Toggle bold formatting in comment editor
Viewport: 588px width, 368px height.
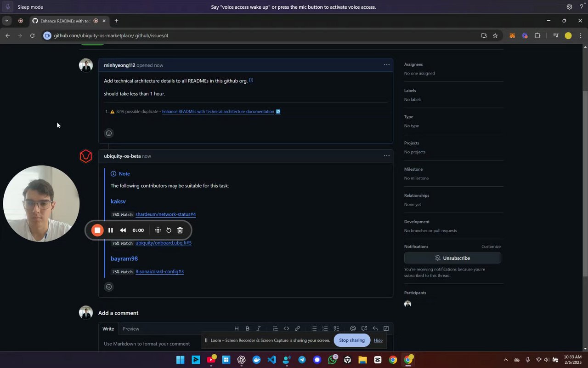248,328
